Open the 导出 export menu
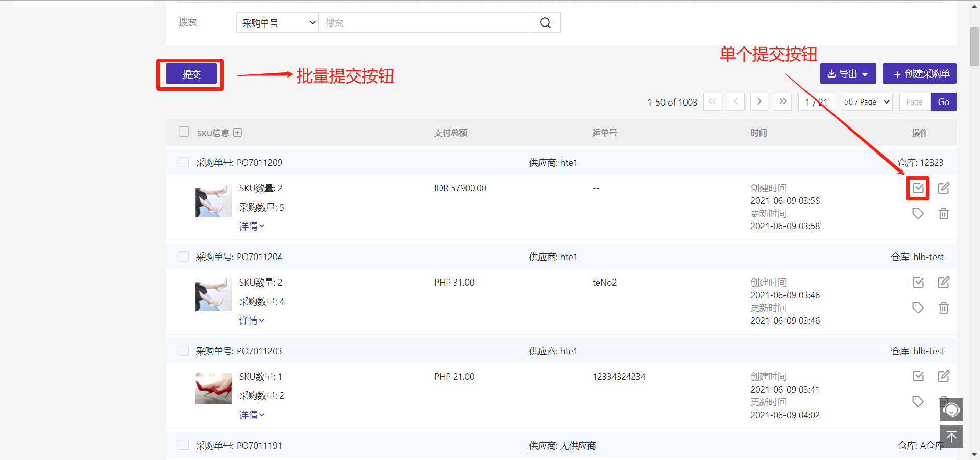This screenshot has height=460, width=980. tap(848, 74)
